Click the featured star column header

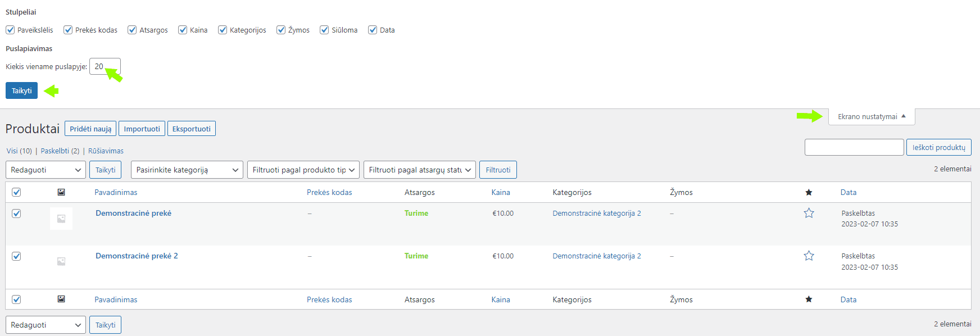(809, 192)
